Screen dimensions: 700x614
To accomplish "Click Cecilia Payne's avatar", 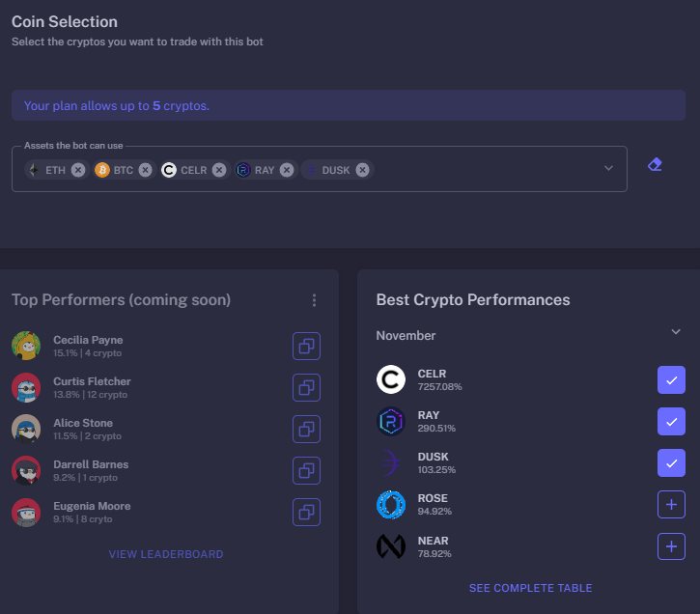I will 26,346.
